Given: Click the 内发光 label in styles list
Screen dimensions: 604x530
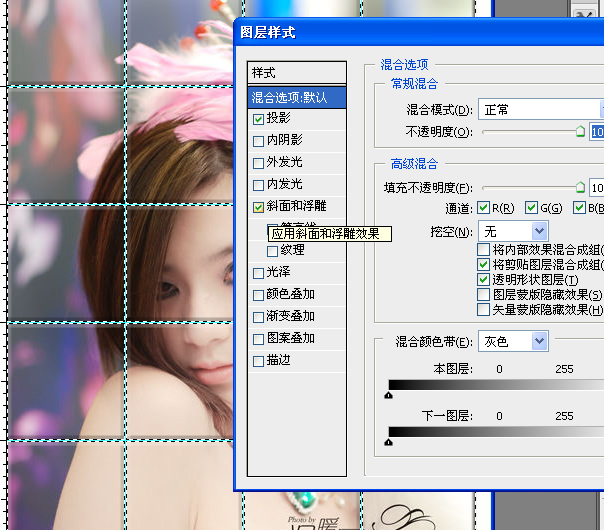Looking at the screenshot, I should pyautogui.click(x=284, y=184).
